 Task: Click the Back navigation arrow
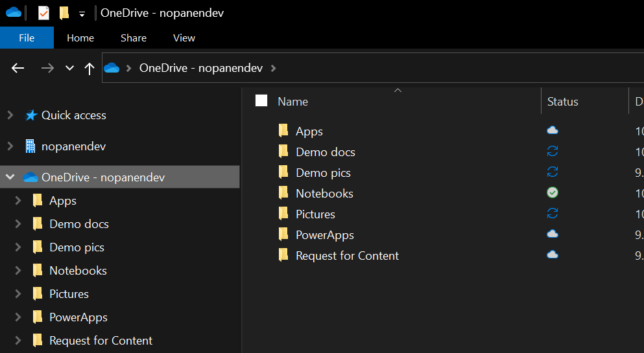18,68
